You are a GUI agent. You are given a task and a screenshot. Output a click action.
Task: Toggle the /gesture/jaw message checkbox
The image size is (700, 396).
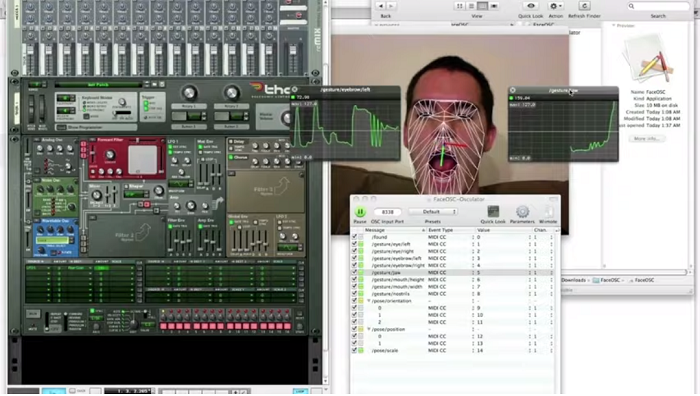(354, 272)
